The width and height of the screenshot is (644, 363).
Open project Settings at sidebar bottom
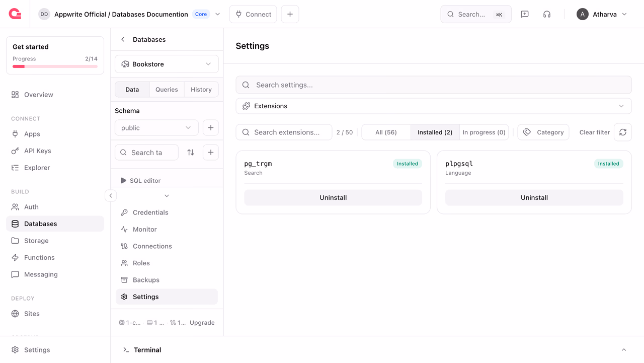55,350
